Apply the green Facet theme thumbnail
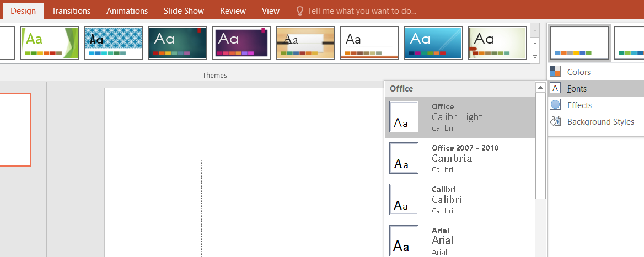The width and height of the screenshot is (644, 257). click(50, 42)
